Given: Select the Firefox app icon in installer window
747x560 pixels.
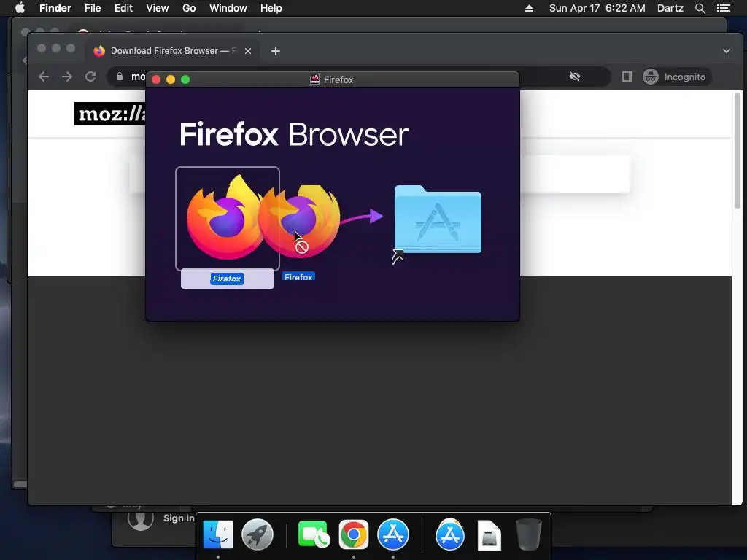Looking at the screenshot, I should [228, 219].
